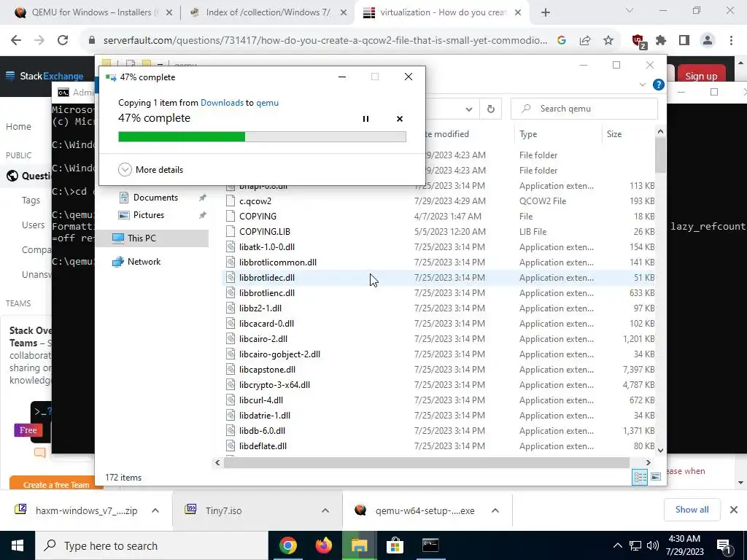Image resolution: width=747 pixels, height=560 pixels.
Task: Sort by Date modified column
Action: pos(446,134)
